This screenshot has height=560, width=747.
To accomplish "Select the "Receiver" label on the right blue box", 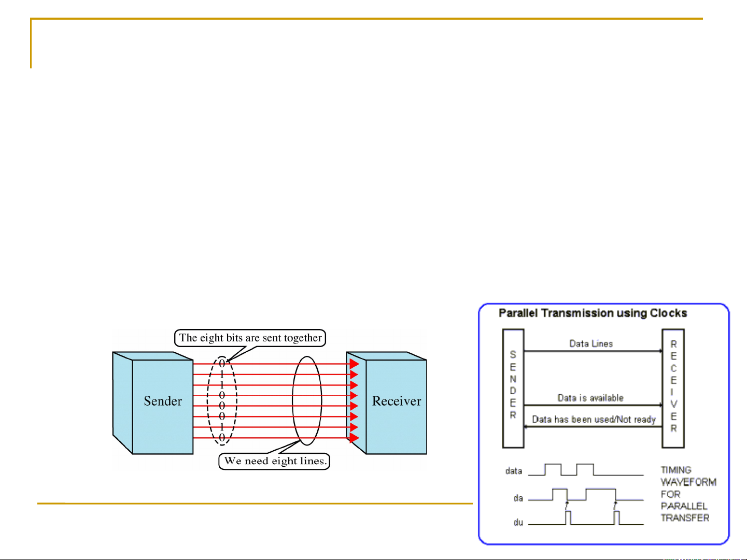I will pos(397,401).
